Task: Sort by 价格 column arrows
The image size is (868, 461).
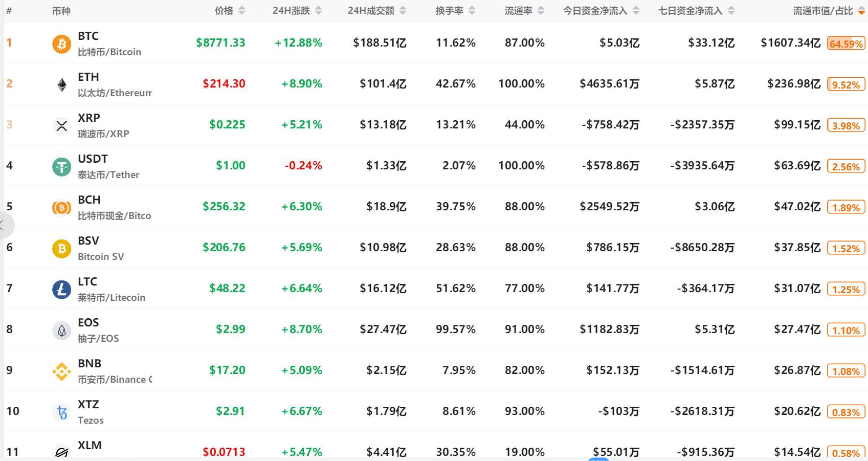Action: [242, 11]
